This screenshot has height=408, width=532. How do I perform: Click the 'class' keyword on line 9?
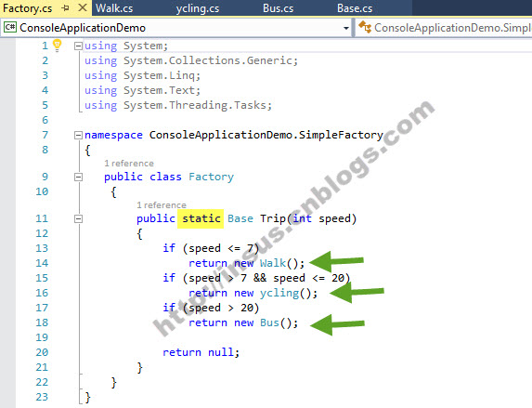165,177
